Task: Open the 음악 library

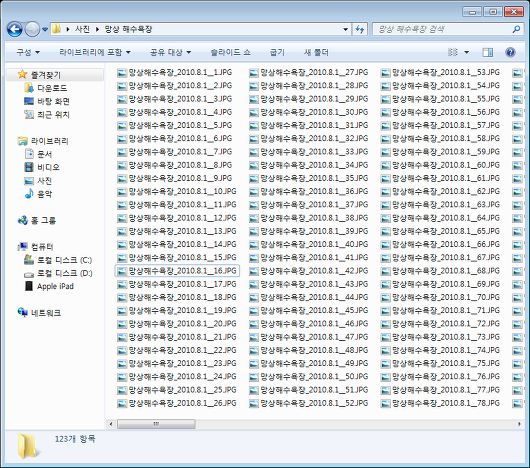Action: [x=44, y=194]
